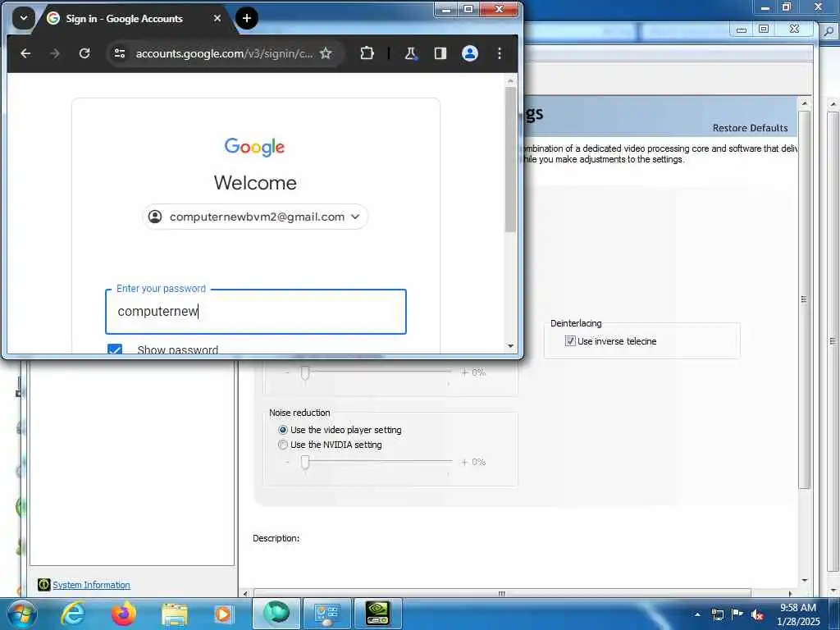840x630 pixels.
Task: Select Use the video player setting radio
Action: point(283,430)
